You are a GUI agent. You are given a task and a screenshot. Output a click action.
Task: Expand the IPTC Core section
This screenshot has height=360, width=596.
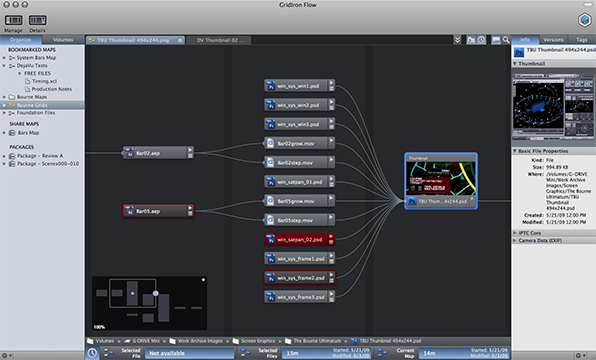[515, 233]
